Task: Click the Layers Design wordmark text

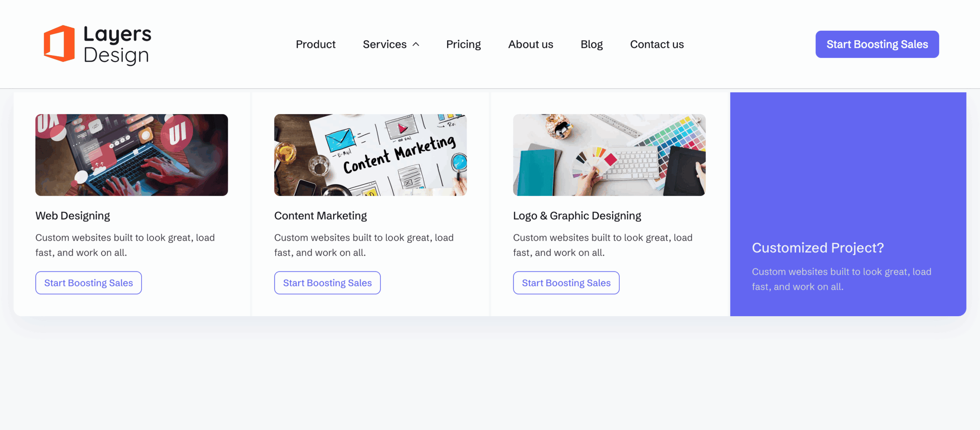Action: click(x=117, y=44)
